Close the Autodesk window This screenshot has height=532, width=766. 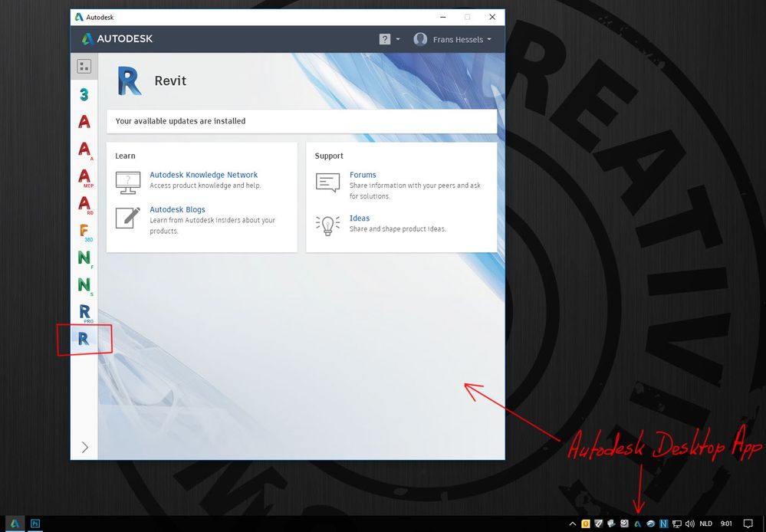tap(492, 17)
